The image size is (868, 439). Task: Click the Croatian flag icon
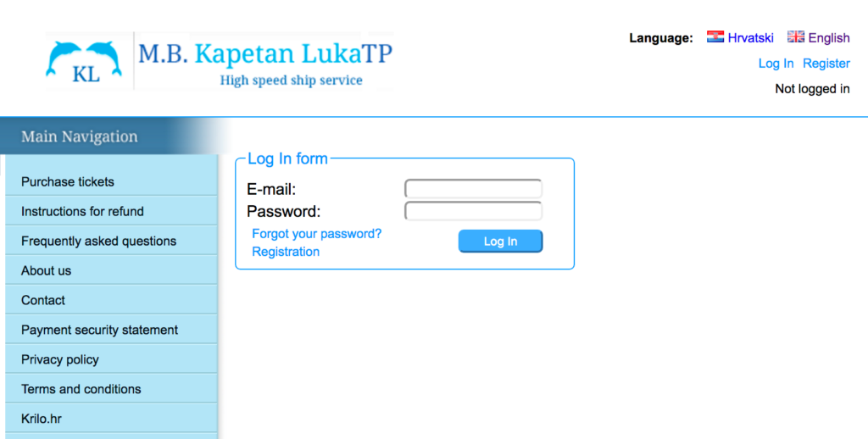point(715,37)
